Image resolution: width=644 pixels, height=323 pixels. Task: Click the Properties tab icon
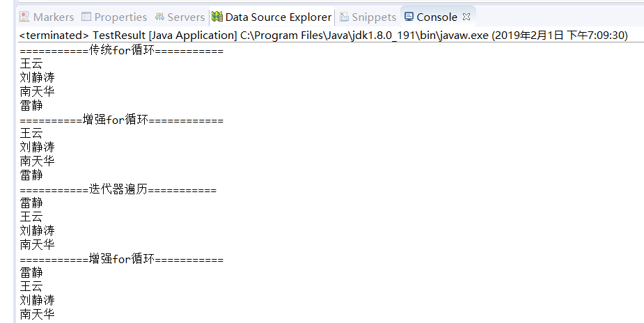click(x=86, y=17)
